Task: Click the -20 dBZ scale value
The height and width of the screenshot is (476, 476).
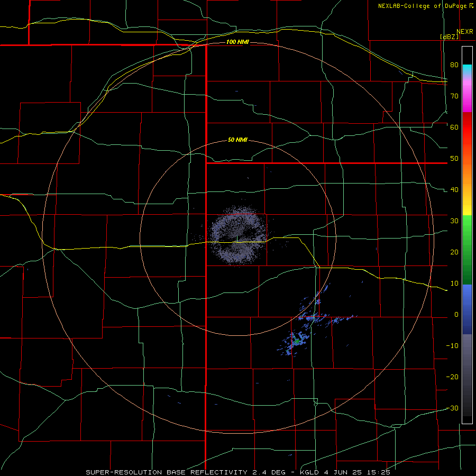Action: point(452,377)
